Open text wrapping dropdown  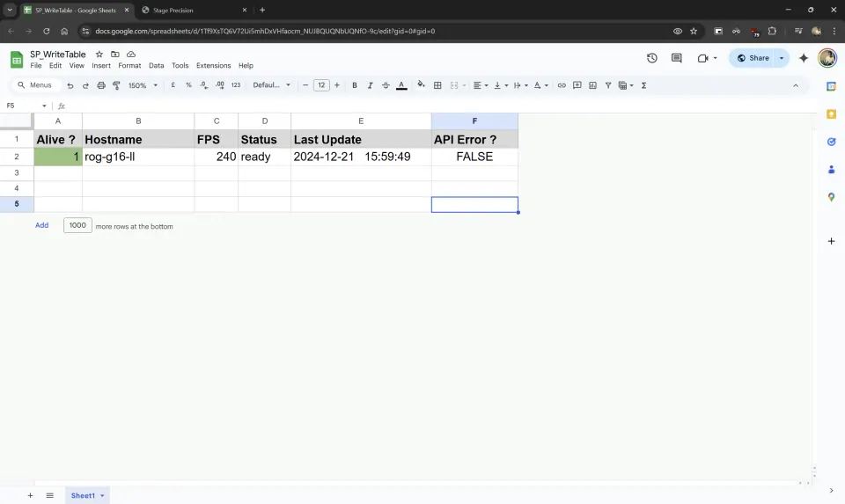click(520, 85)
